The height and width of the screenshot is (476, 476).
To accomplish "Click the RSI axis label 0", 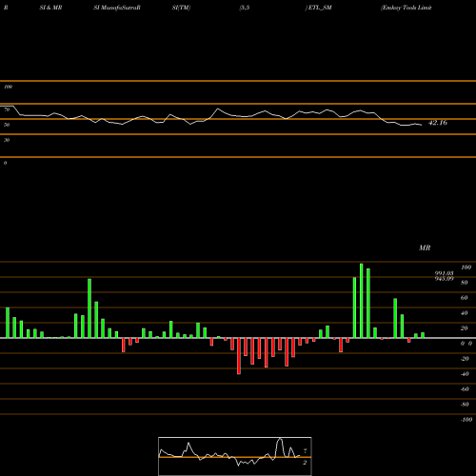I will pyautogui.click(x=5, y=163).
